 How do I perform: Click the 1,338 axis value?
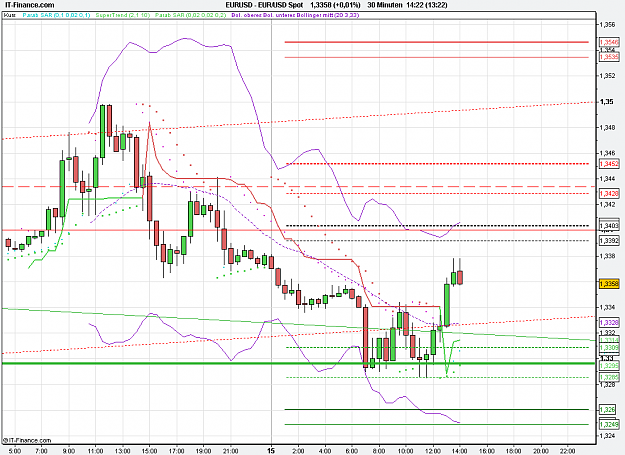tap(608, 256)
